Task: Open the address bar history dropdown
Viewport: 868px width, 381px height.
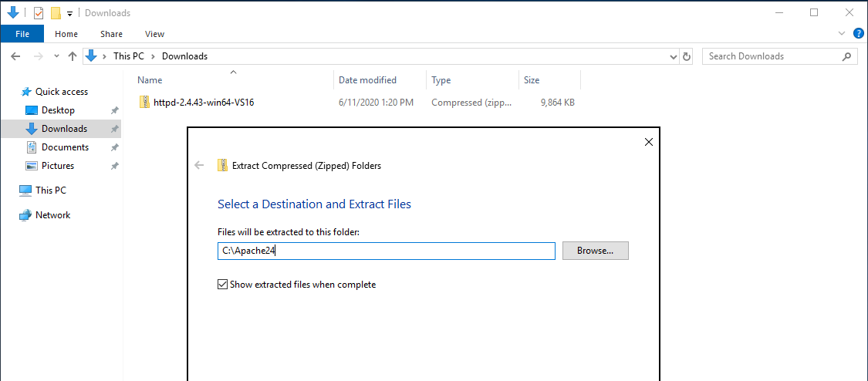Action: (673, 56)
